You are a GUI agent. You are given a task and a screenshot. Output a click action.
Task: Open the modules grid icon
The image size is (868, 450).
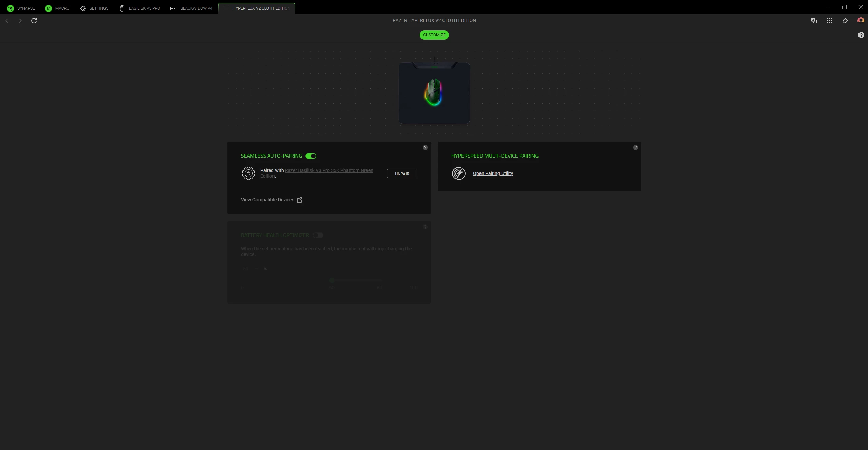coord(830,21)
